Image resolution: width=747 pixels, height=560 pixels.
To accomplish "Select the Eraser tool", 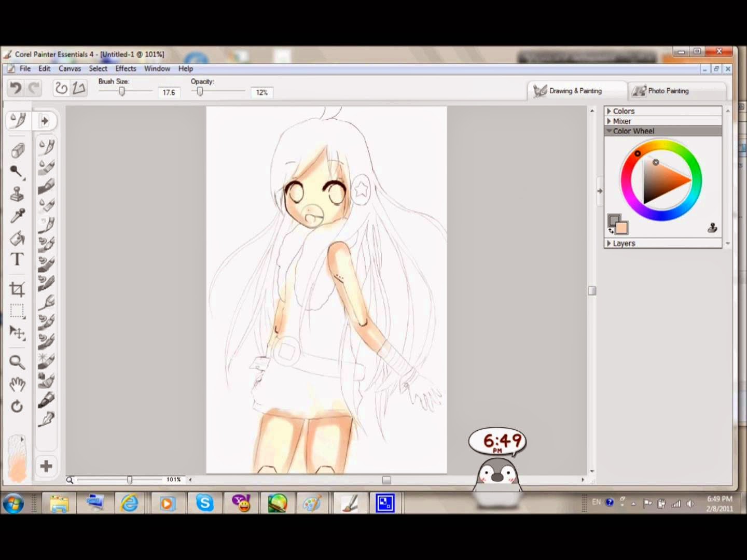I will [18, 150].
